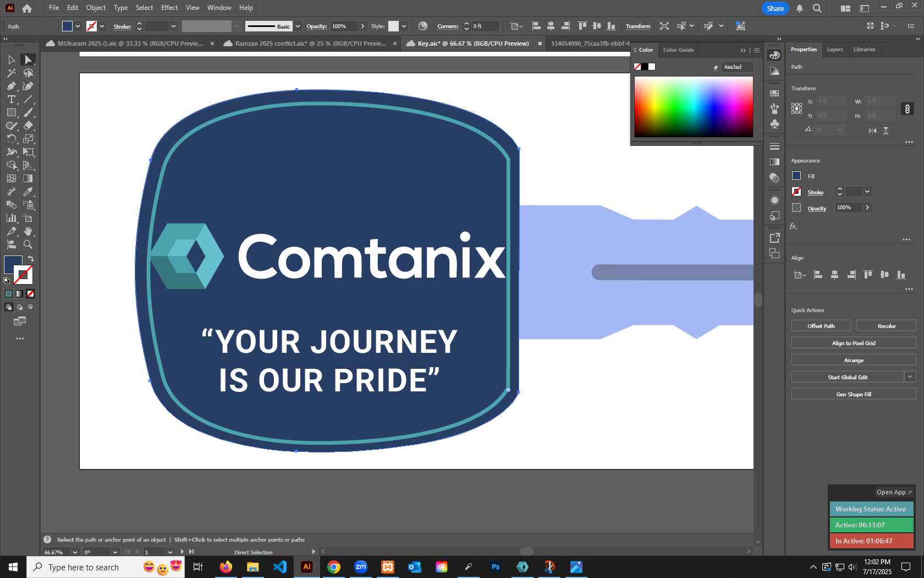924x578 pixels.
Task: Toggle constrain width and height proportions
Action: pos(907,109)
